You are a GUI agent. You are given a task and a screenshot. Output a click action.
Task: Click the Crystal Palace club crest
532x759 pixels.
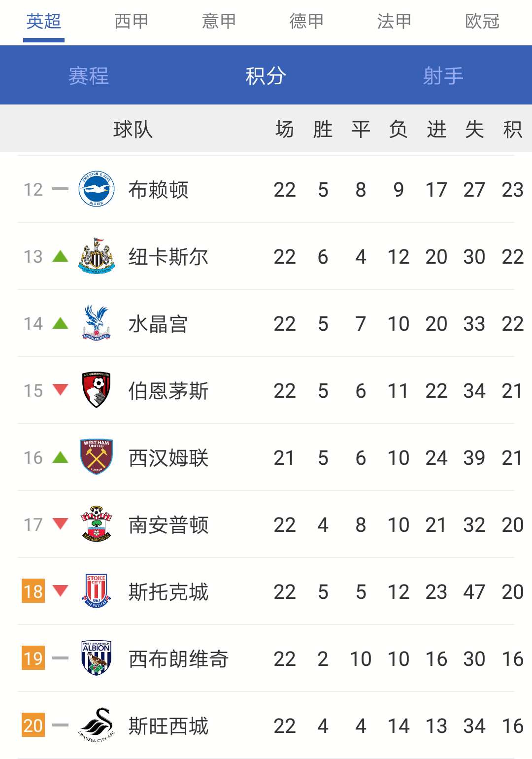tap(95, 323)
